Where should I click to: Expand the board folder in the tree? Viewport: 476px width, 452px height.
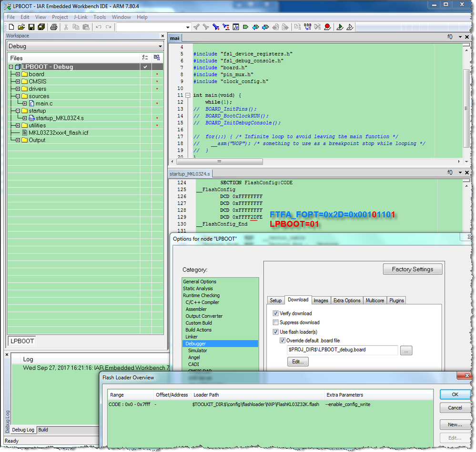[x=18, y=74]
